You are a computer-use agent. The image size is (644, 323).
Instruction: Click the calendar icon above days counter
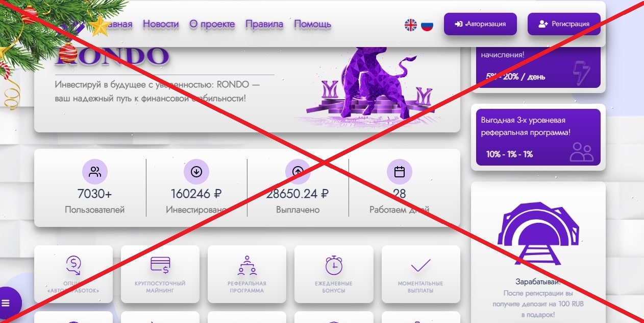click(400, 172)
